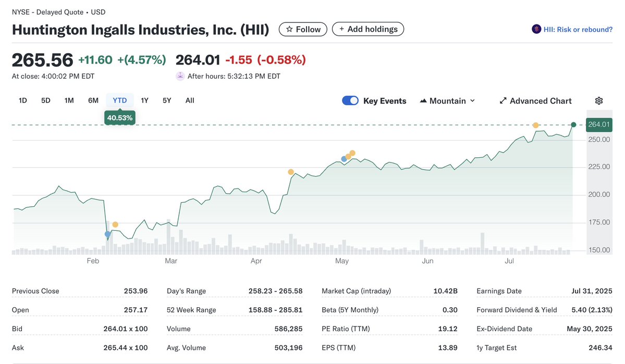The width and height of the screenshot is (625, 364).
Task: Open the Advanced Chart
Action: point(536,101)
